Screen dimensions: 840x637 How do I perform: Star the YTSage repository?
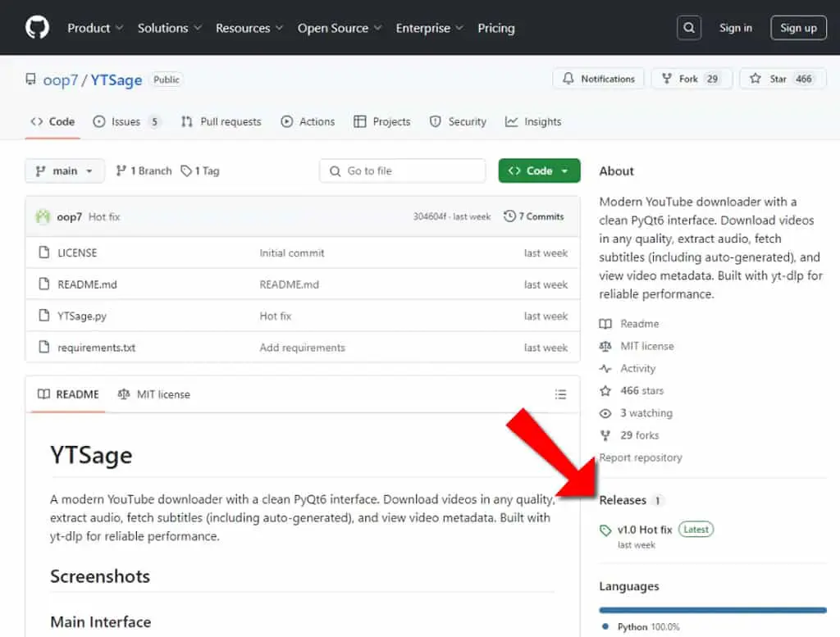pos(783,79)
